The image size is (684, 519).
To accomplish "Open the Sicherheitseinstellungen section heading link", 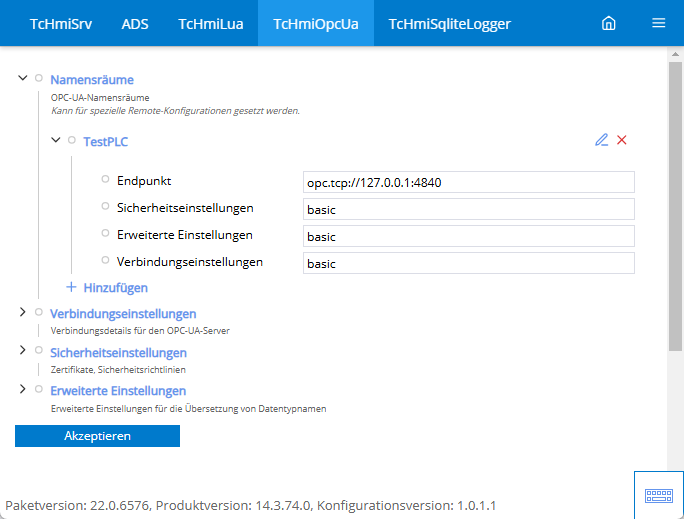I will 118,352.
